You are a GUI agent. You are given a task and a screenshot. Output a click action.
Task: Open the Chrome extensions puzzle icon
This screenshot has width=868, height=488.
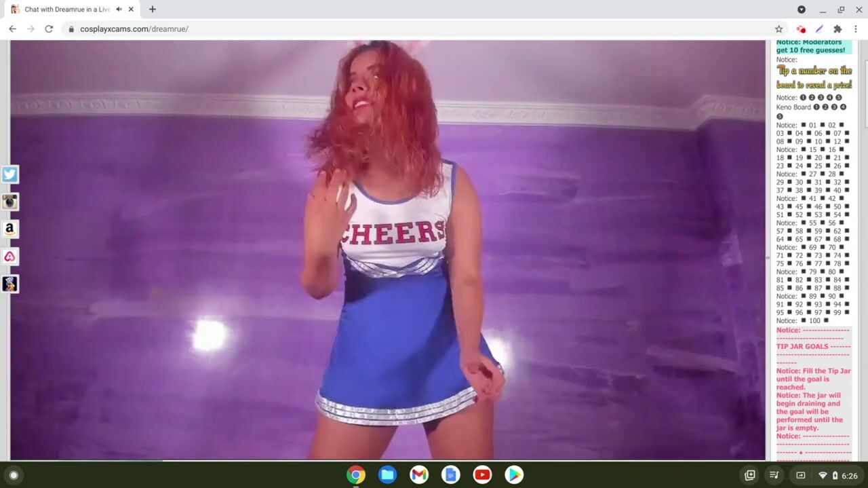point(837,29)
